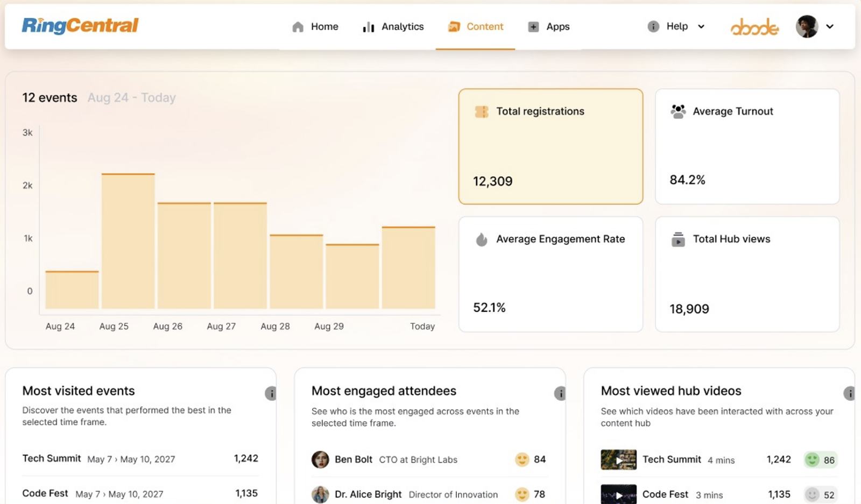
Task: Change the Aug 24 - Today date range
Action: tap(132, 97)
